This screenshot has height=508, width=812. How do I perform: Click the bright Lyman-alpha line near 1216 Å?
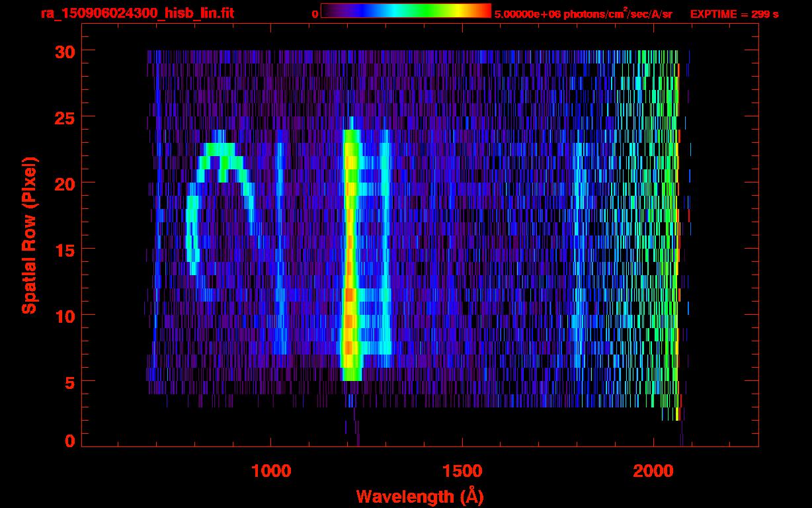[350, 251]
